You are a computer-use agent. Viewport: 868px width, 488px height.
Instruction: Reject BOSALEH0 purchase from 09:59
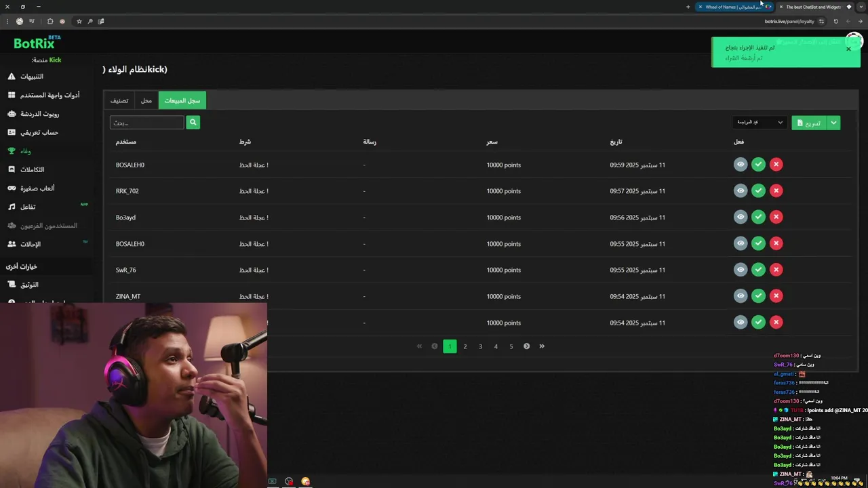coord(776,164)
